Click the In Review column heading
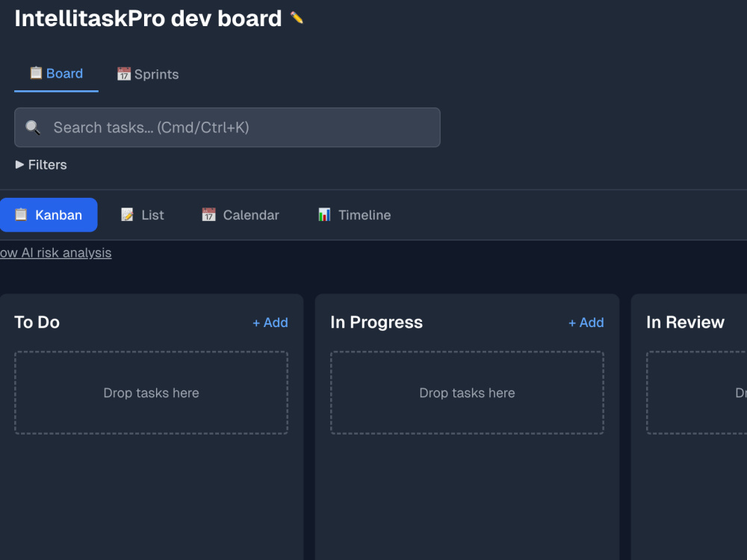Viewport: 747px width, 560px height. [x=685, y=323]
